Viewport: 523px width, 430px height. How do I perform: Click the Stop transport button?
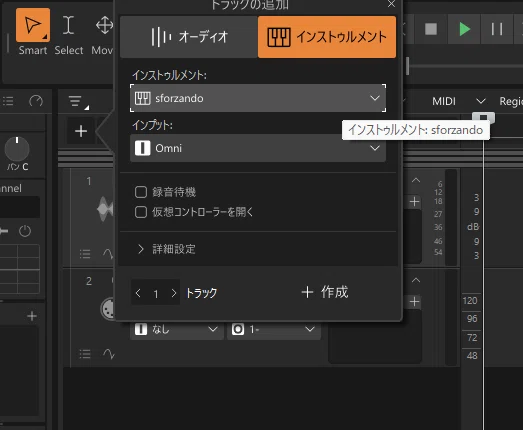431,29
